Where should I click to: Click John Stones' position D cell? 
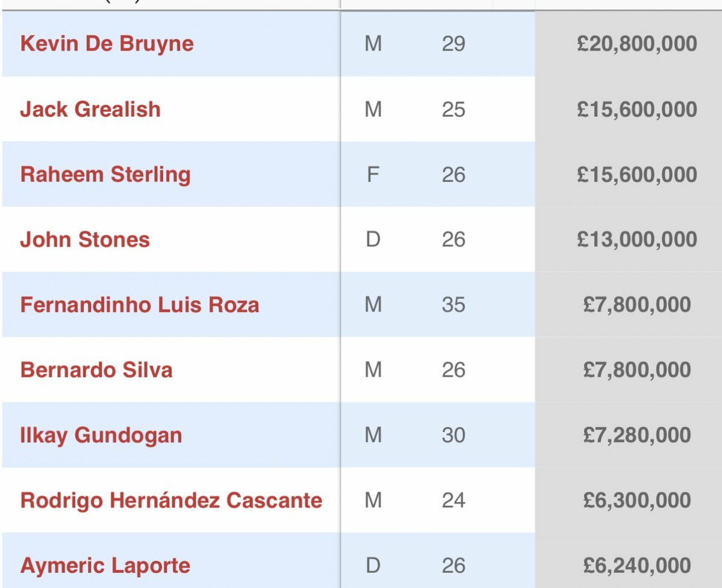[x=373, y=240]
